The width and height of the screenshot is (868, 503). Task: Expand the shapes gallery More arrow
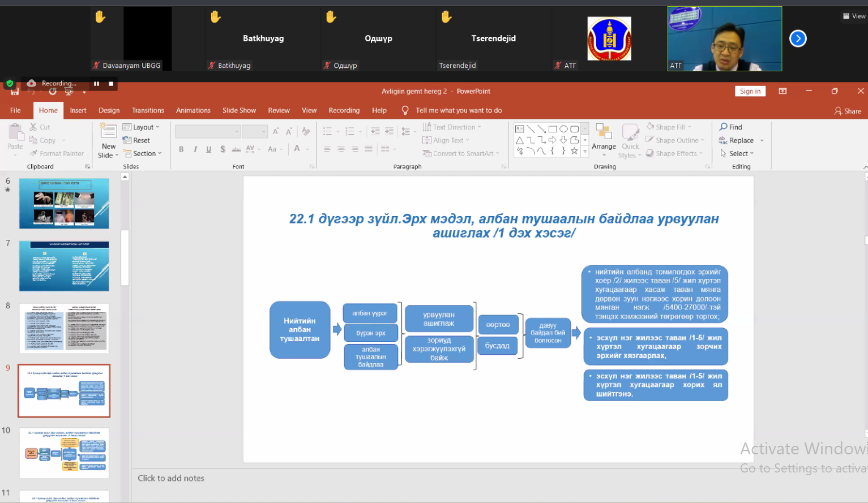tap(585, 151)
